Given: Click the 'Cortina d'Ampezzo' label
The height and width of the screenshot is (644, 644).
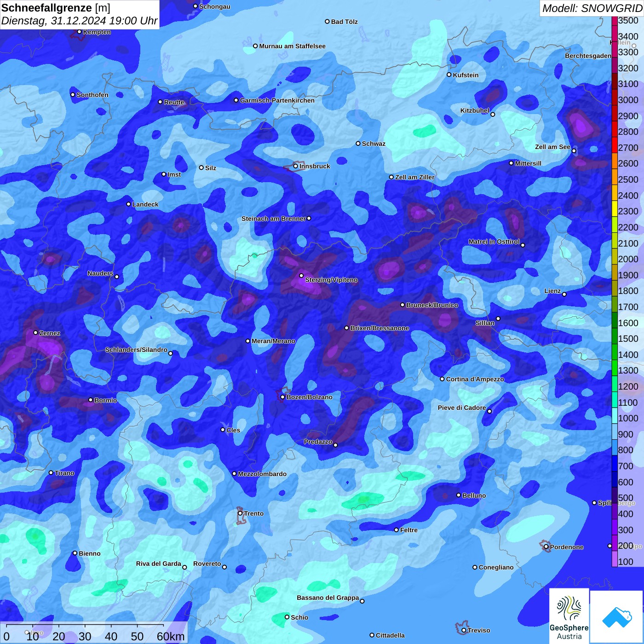Looking at the screenshot, I should (x=475, y=379).
